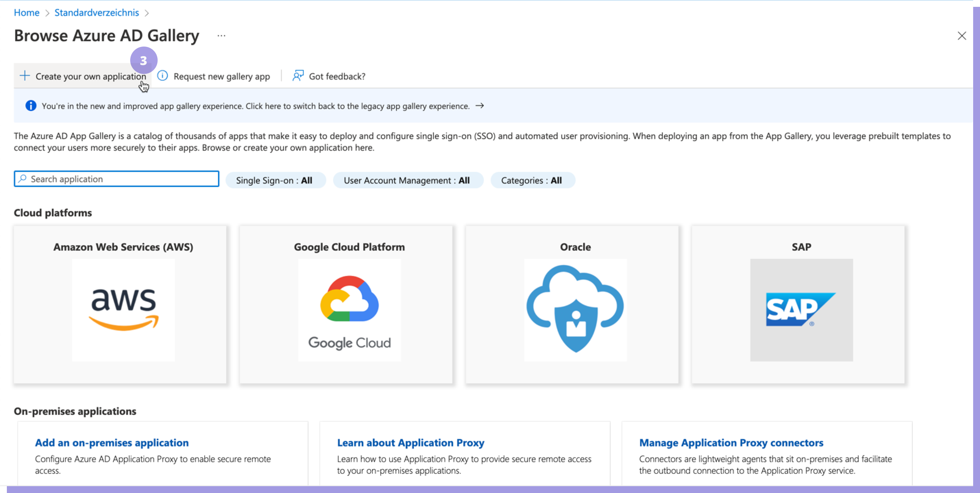
Task: Open Manage Application Proxy connectors
Action: pyautogui.click(x=731, y=442)
